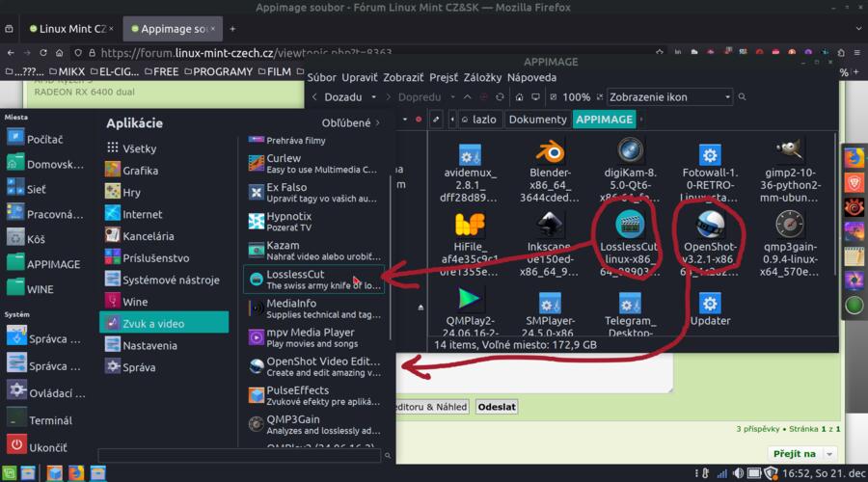Click the Ukončiť power icon
This screenshot has width=868, height=482.
[16, 445]
